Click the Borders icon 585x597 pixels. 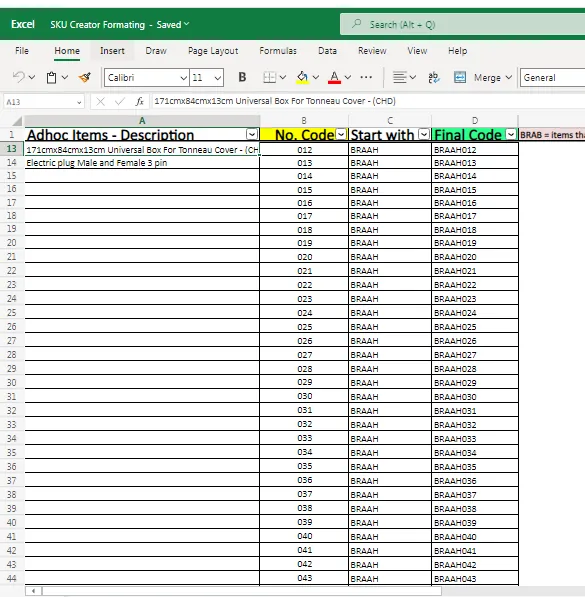click(270, 78)
